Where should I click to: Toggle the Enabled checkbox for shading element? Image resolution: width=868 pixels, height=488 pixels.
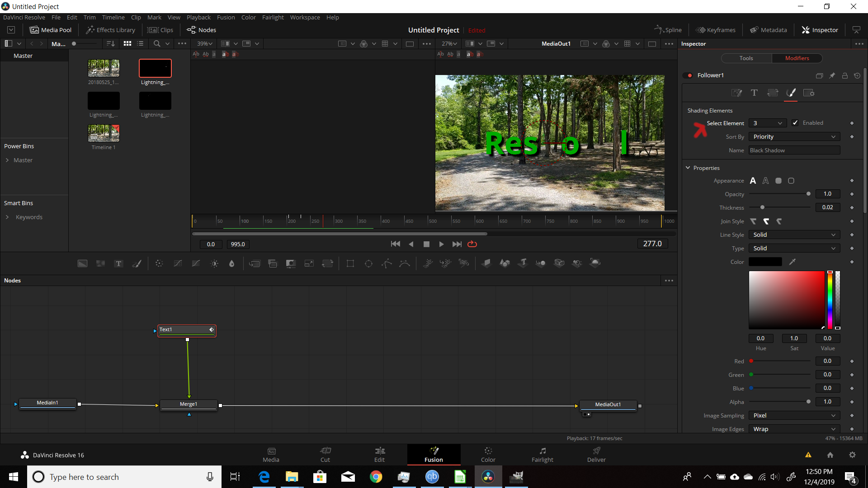795,123
